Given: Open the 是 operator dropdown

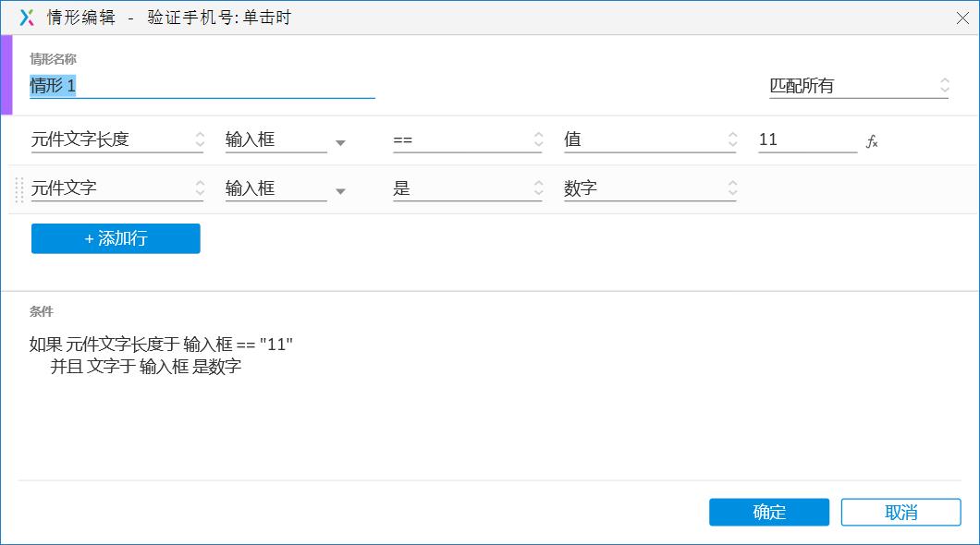Looking at the screenshot, I should click(x=468, y=188).
